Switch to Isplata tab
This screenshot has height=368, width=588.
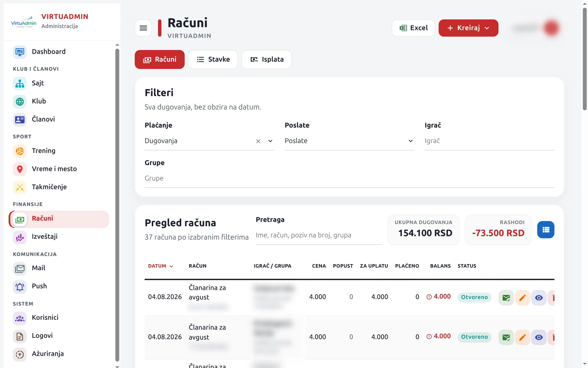tap(266, 59)
